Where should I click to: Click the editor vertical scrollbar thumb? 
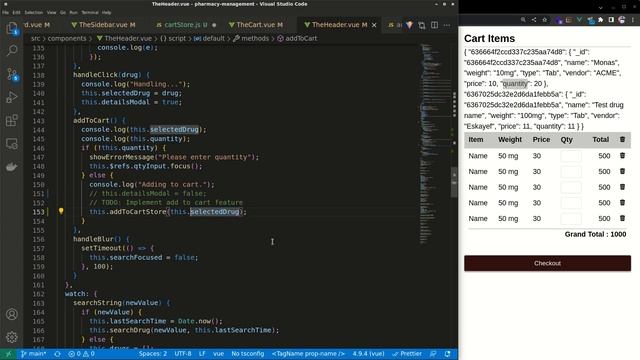point(454,182)
